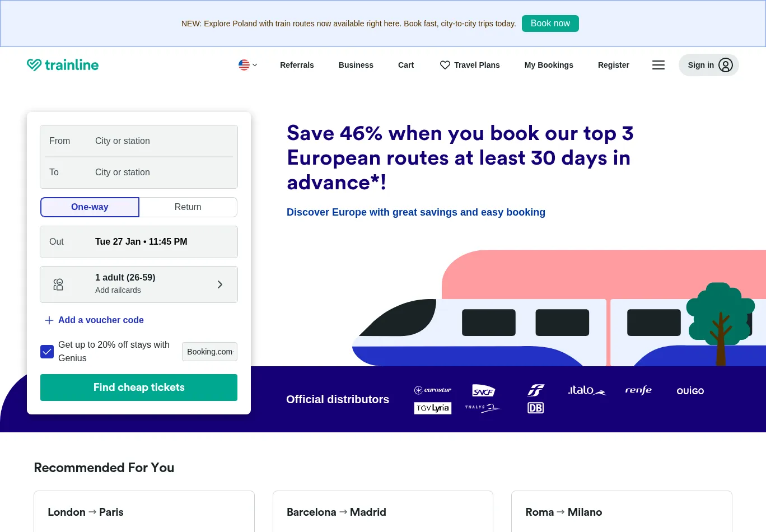
Task: Open the London to Paris route card
Action: click(144, 512)
